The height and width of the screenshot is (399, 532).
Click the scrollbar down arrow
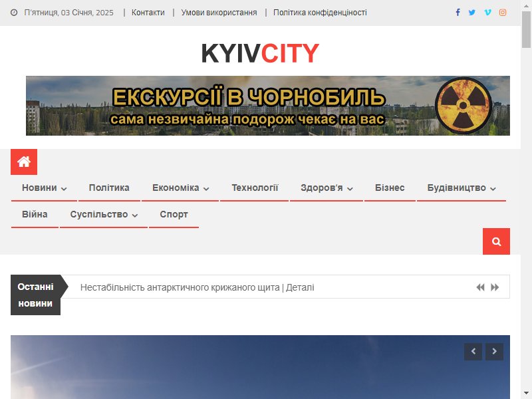[x=526, y=393]
